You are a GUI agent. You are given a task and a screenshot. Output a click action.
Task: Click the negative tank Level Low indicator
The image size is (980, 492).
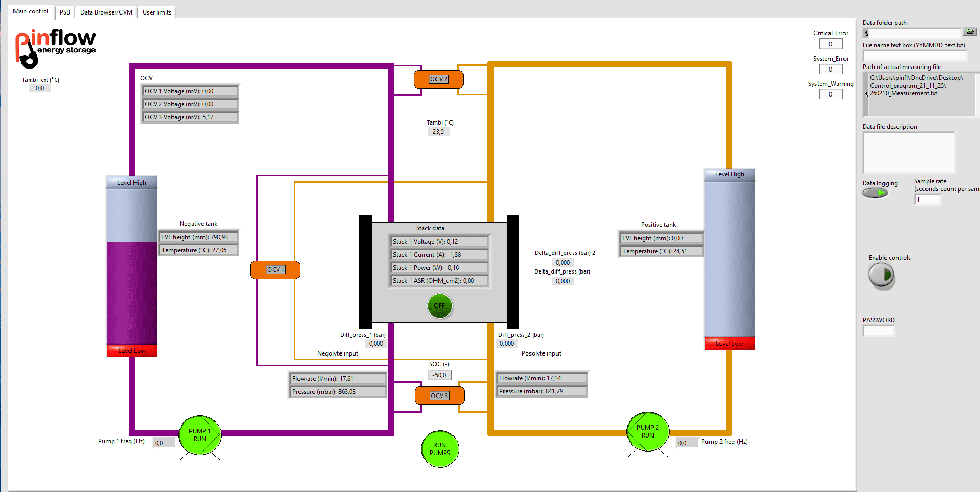click(132, 351)
